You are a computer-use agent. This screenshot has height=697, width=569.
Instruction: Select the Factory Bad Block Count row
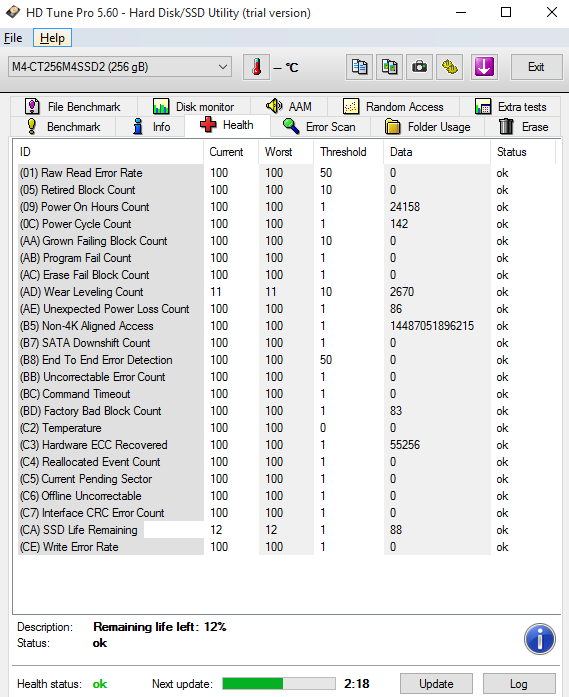287,411
